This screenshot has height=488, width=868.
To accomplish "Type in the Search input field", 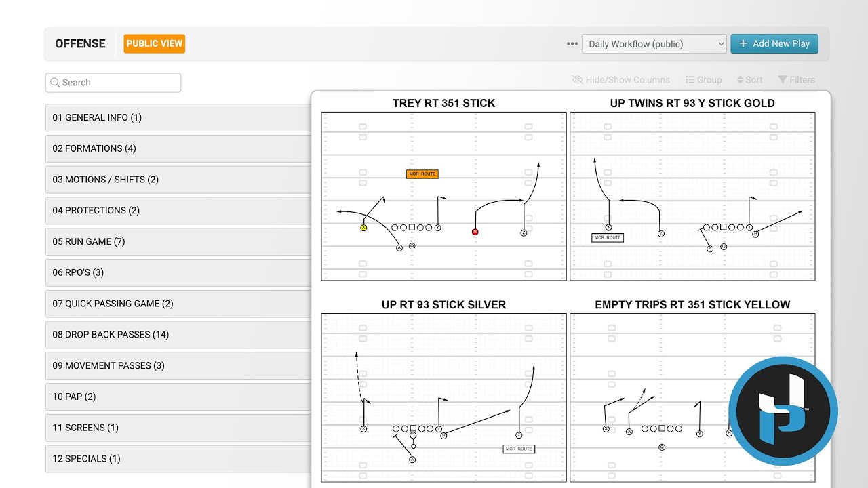I will (119, 83).
